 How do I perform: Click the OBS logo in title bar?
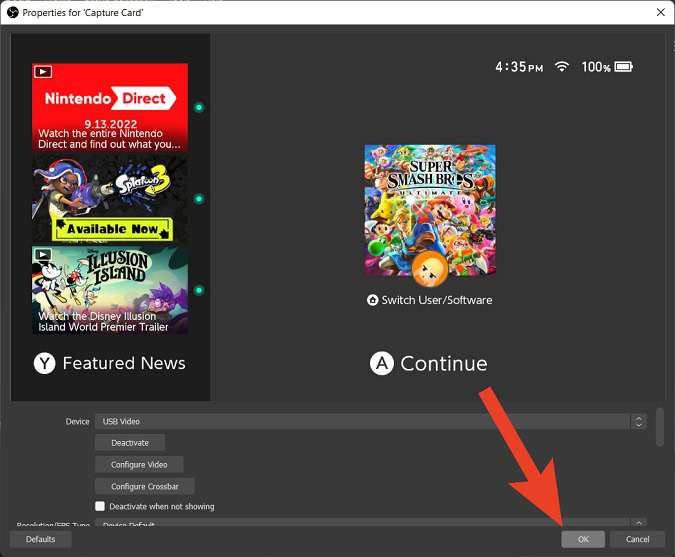pyautogui.click(x=12, y=12)
